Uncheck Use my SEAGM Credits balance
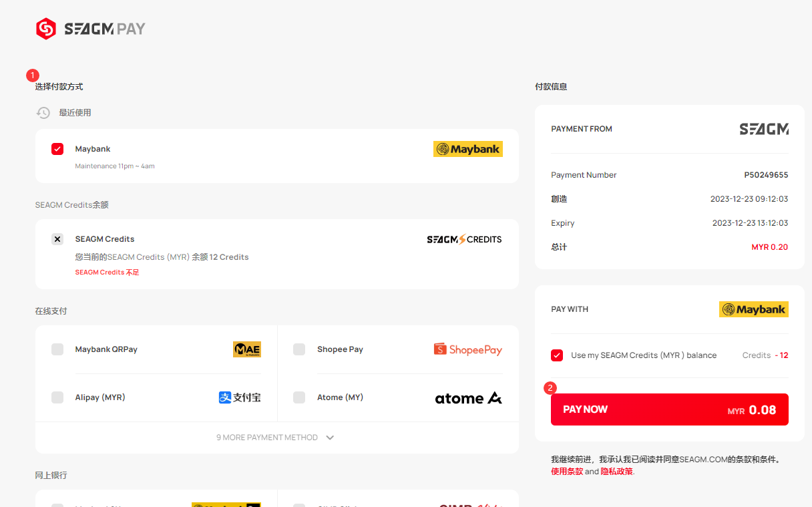The width and height of the screenshot is (812, 507). [557, 355]
